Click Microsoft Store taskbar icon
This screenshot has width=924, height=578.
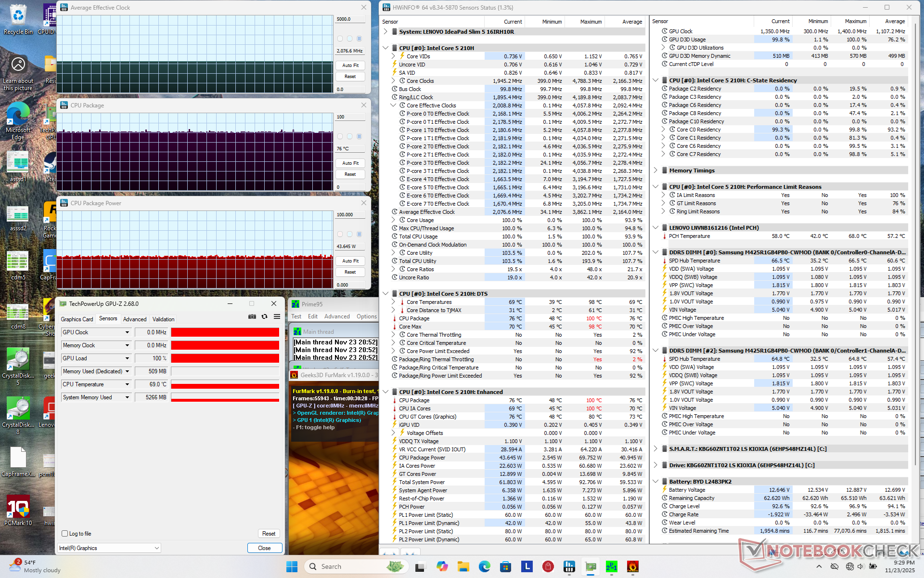505,566
